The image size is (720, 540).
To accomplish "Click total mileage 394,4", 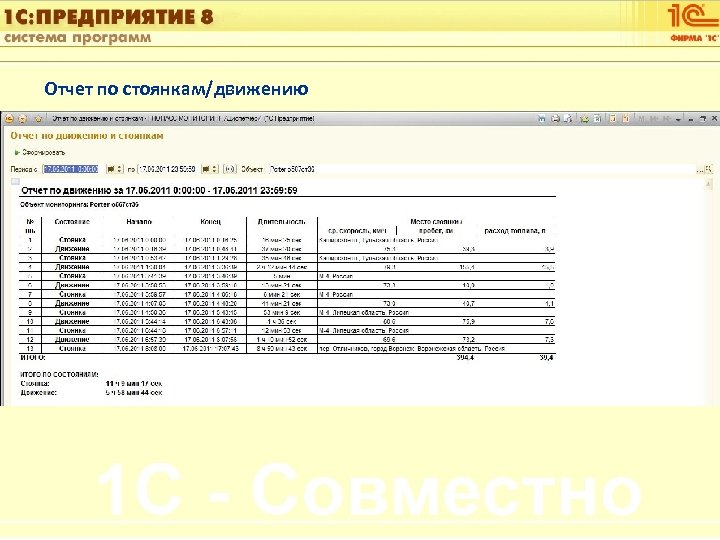I will coord(465,357).
